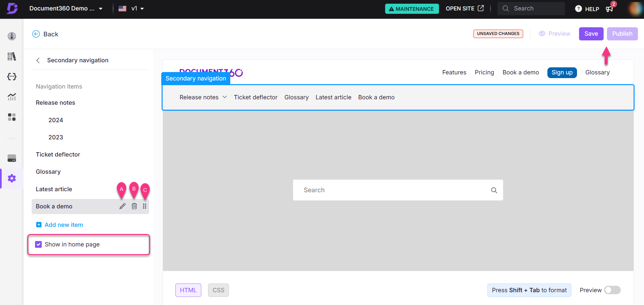This screenshot has width=644, height=305.
Task: Switch to the CSS tab
Action: coord(218,290)
